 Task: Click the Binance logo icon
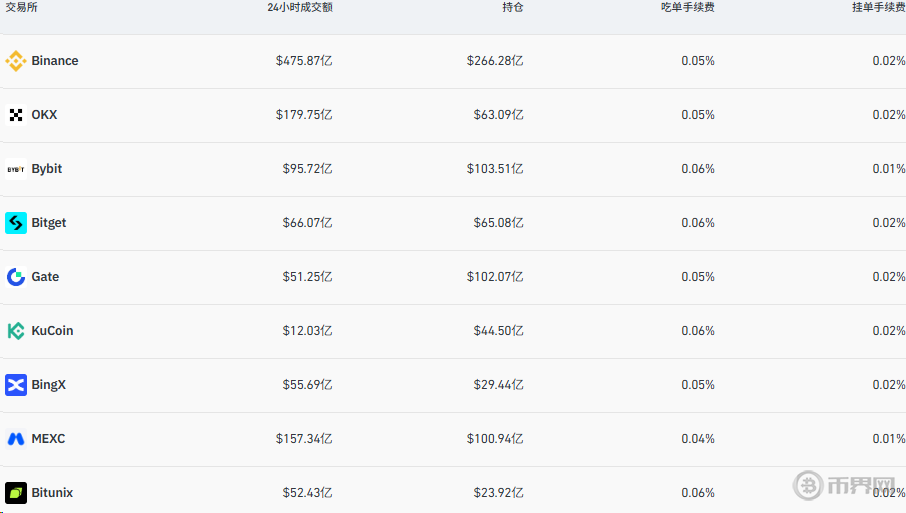click(16, 61)
